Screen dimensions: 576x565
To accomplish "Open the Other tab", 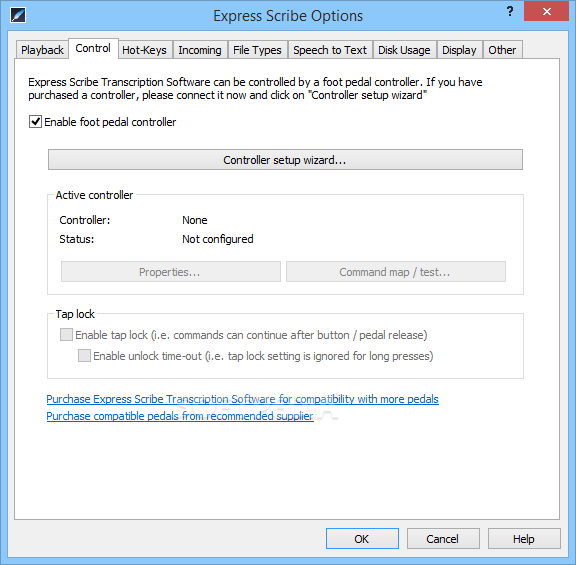I will (502, 50).
